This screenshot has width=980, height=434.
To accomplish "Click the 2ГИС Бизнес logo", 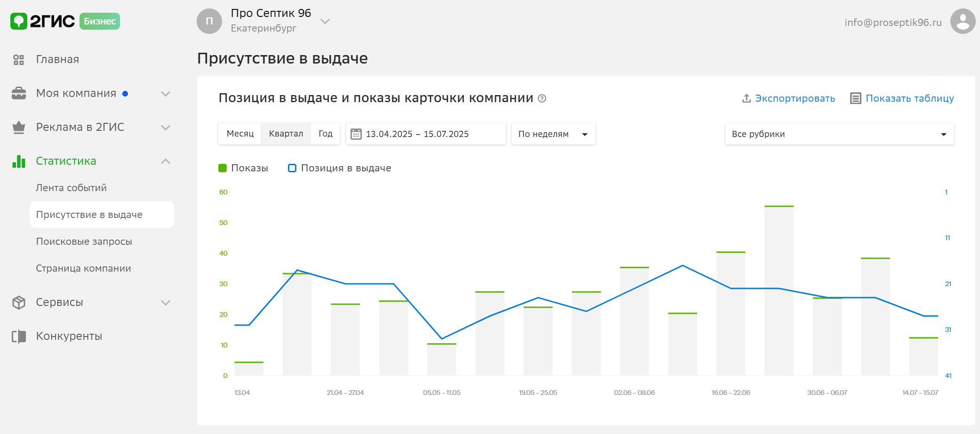I will tap(65, 21).
